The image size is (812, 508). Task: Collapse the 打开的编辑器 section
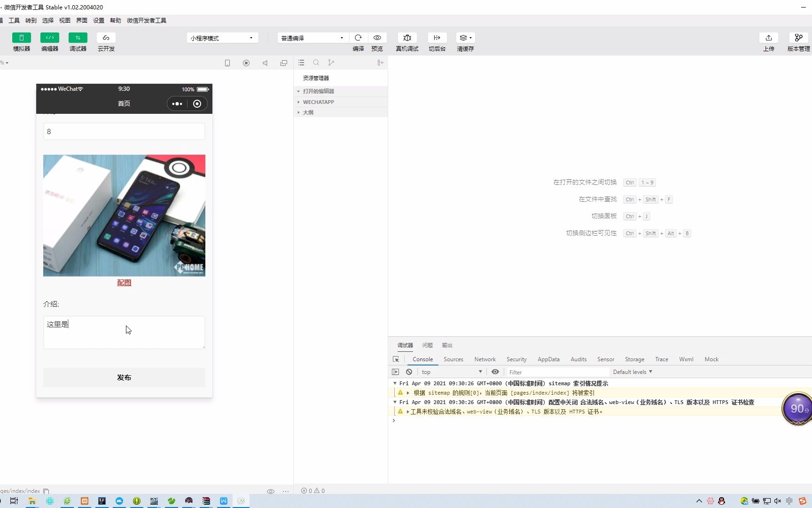click(298, 91)
